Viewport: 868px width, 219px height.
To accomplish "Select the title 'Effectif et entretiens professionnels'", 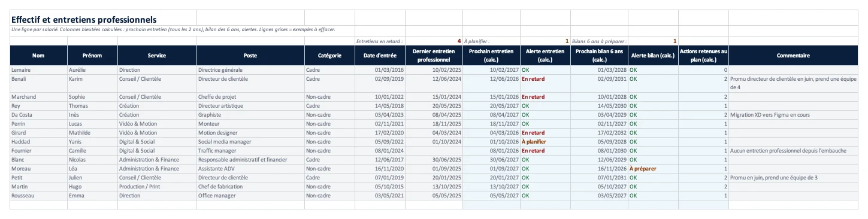I will (84, 20).
